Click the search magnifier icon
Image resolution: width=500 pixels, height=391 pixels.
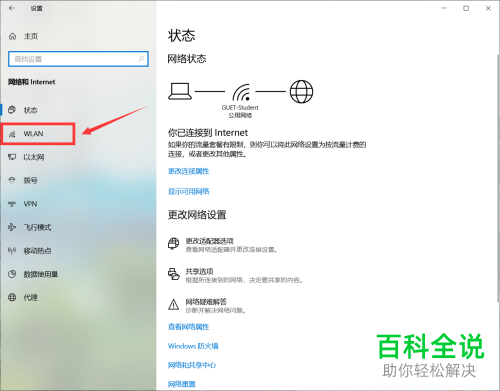[x=141, y=59]
